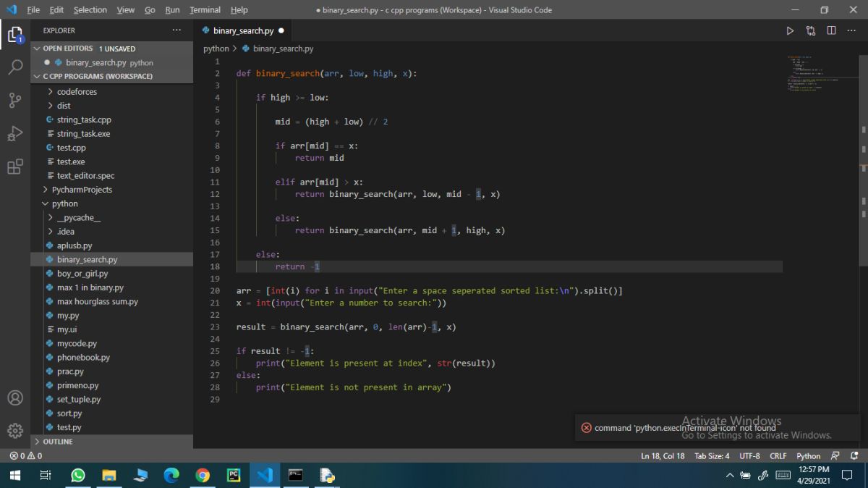
Task: Open the Accounts menu icon
Action: click(x=14, y=397)
